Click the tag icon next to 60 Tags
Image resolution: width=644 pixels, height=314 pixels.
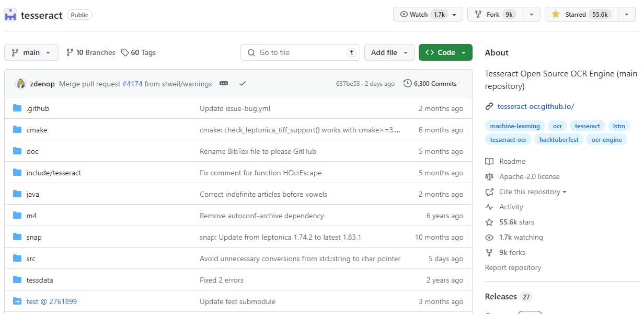(125, 52)
